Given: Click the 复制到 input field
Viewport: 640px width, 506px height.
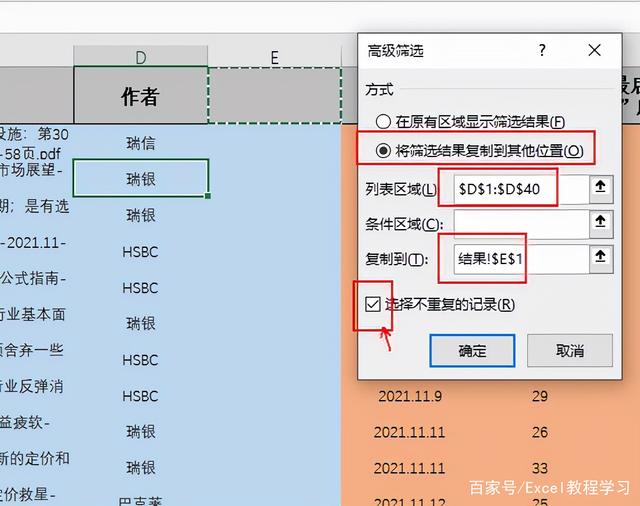Looking at the screenshot, I should point(521,259).
